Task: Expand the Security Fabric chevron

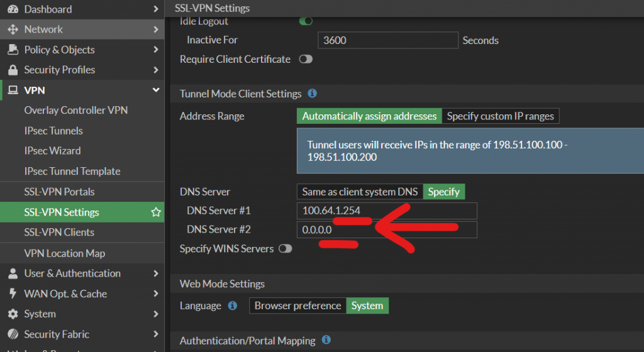Action: click(156, 334)
